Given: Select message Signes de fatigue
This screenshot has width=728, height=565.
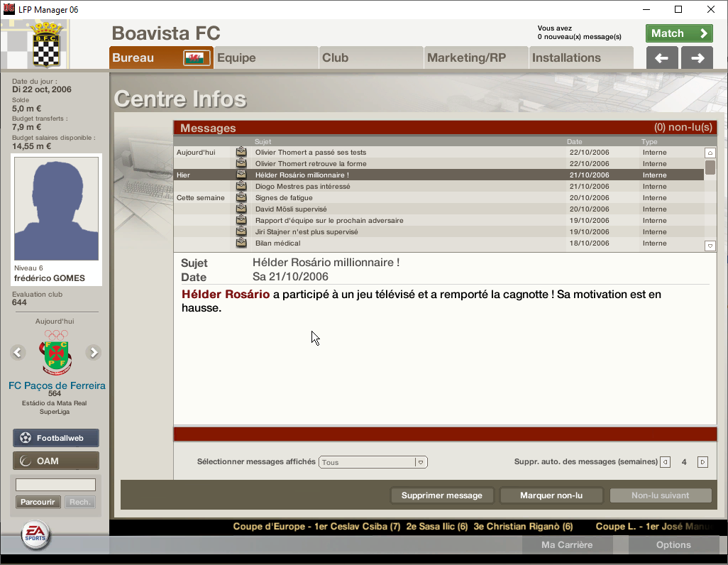Looking at the screenshot, I should (x=439, y=197).
